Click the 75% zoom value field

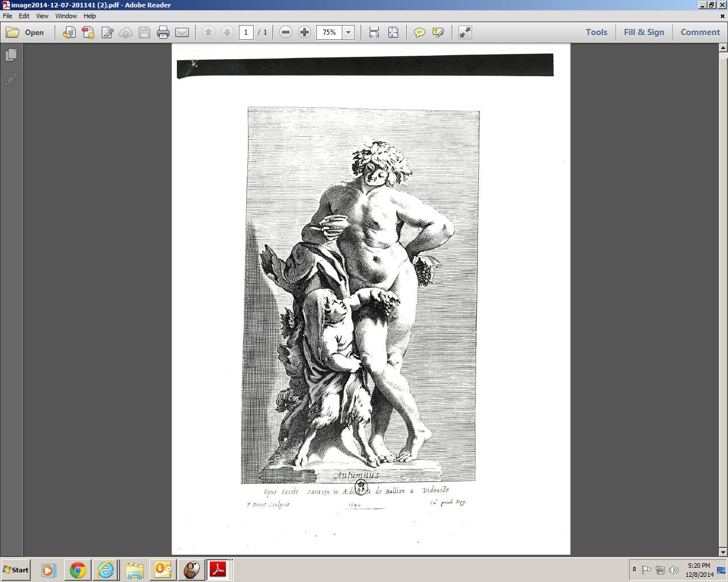pyautogui.click(x=329, y=32)
